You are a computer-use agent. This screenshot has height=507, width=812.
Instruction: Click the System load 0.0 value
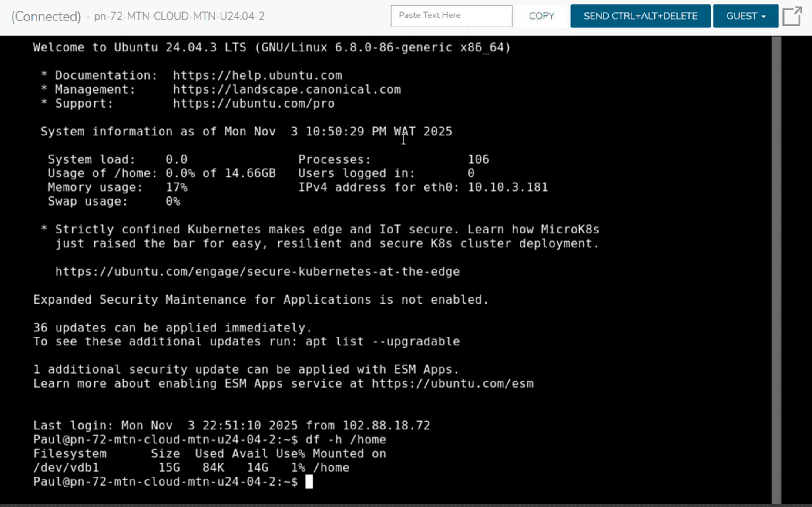click(x=176, y=159)
